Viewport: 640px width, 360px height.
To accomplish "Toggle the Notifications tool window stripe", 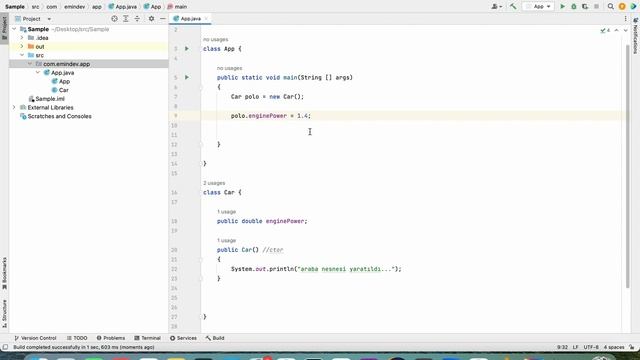I will pyautogui.click(x=636, y=36).
